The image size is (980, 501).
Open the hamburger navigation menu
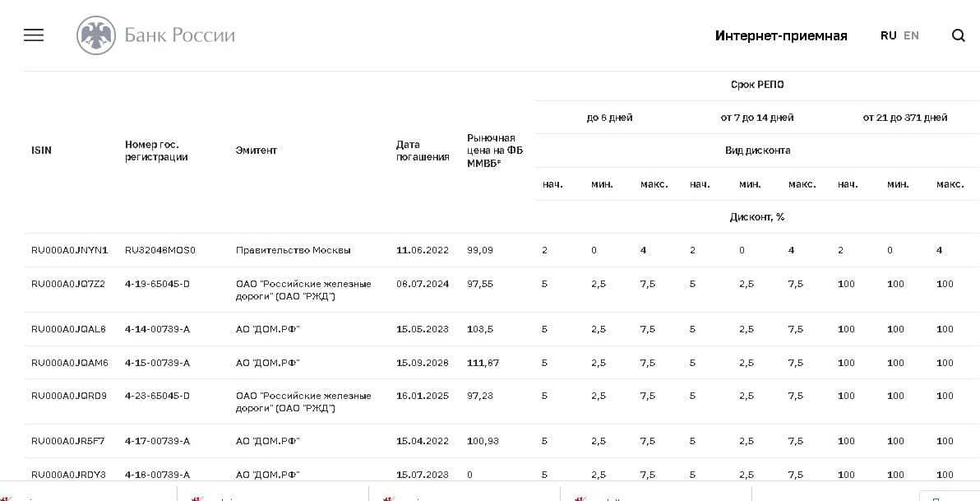34,35
